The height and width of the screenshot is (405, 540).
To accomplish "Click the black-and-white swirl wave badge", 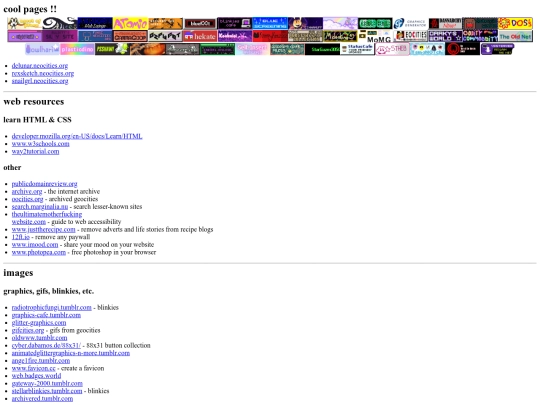I will pyautogui.click(x=60, y=23).
